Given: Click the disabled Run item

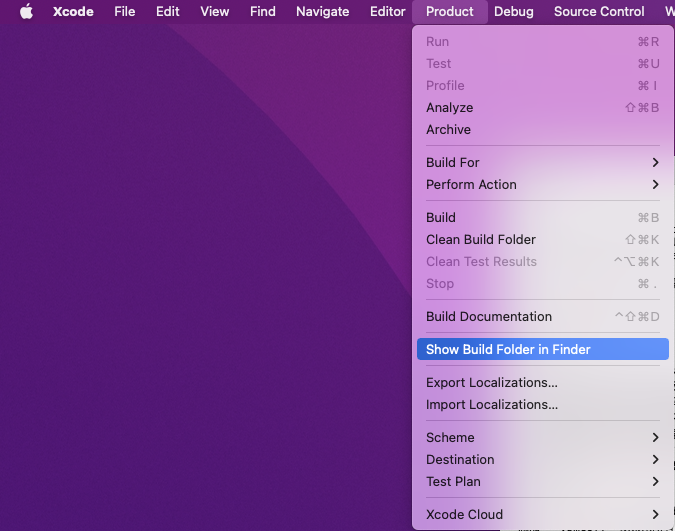Looking at the screenshot, I should (542, 42).
